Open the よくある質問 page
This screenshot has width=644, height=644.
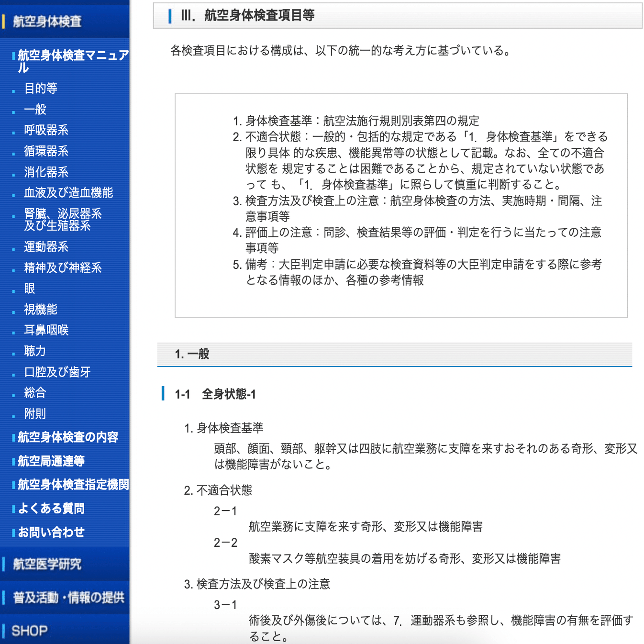(50, 509)
